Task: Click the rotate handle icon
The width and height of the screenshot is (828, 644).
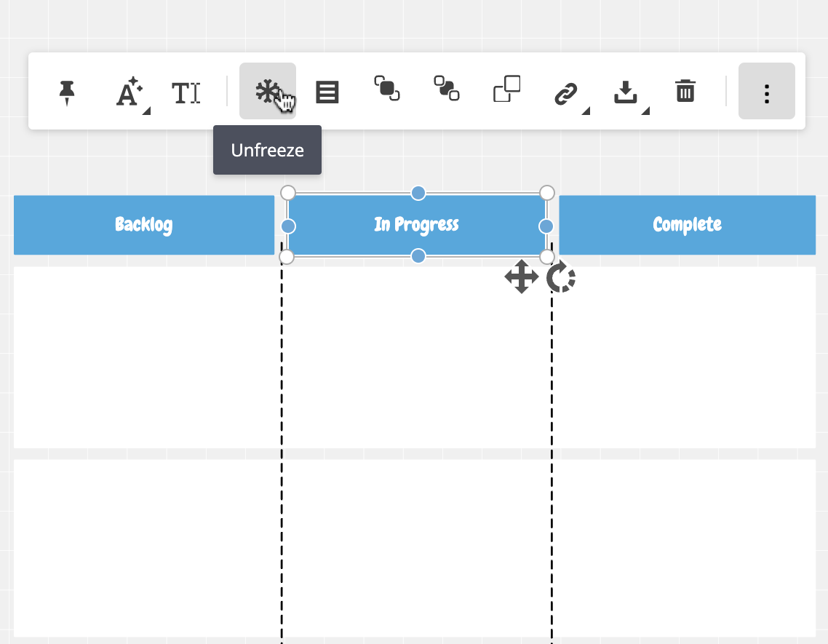Action: (x=561, y=277)
